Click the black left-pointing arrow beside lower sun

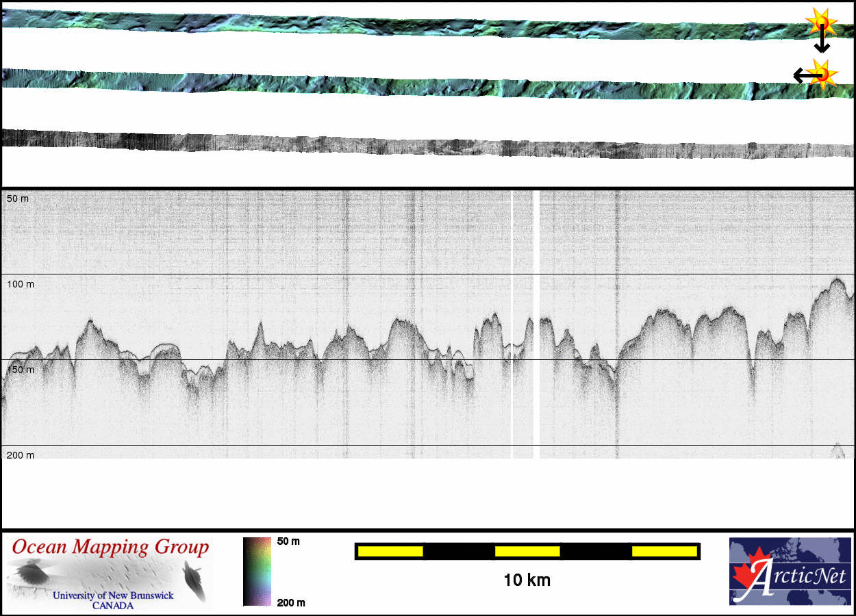click(x=801, y=75)
